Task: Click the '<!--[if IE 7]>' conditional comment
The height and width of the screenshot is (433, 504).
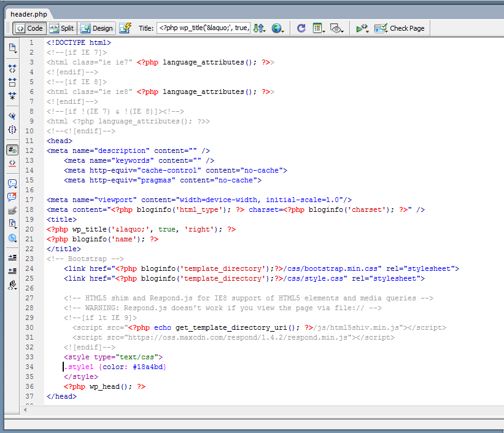Action: [x=77, y=52]
